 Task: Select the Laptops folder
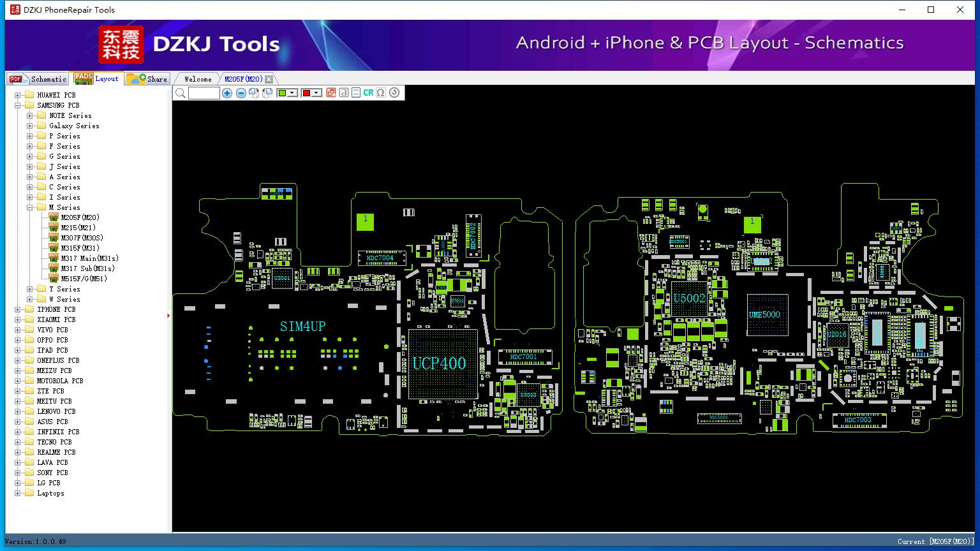pyautogui.click(x=50, y=493)
